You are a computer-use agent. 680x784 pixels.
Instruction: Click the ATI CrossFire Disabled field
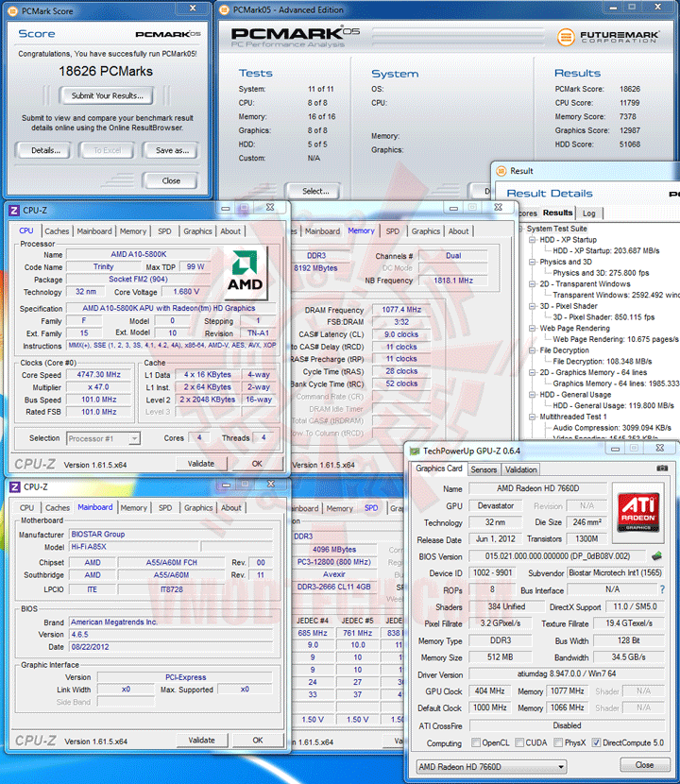567,725
